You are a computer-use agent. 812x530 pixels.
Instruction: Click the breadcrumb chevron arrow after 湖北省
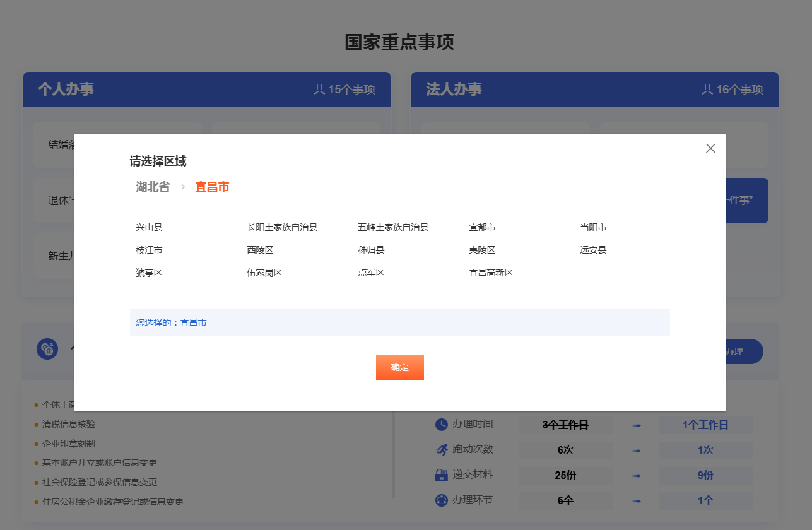pos(183,187)
